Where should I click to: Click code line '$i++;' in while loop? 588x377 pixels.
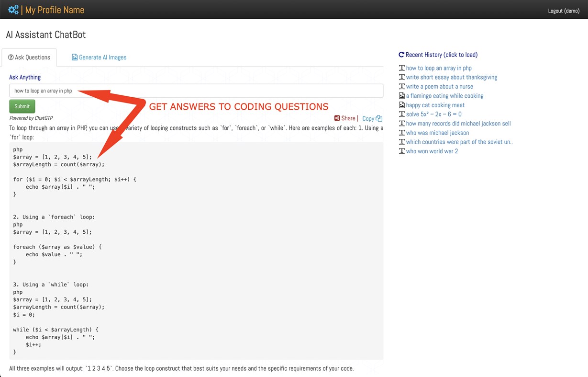click(33, 344)
